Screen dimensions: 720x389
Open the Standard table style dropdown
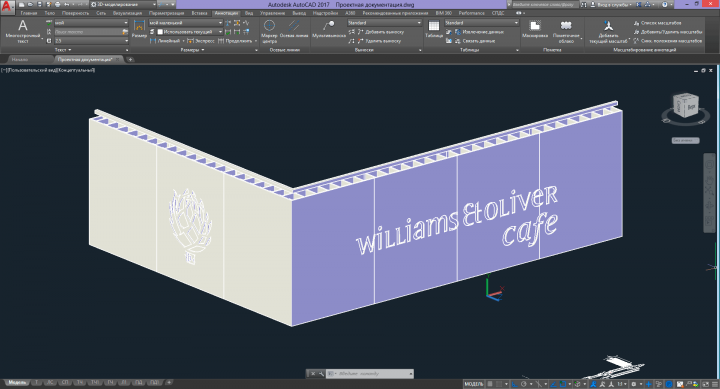click(481, 23)
